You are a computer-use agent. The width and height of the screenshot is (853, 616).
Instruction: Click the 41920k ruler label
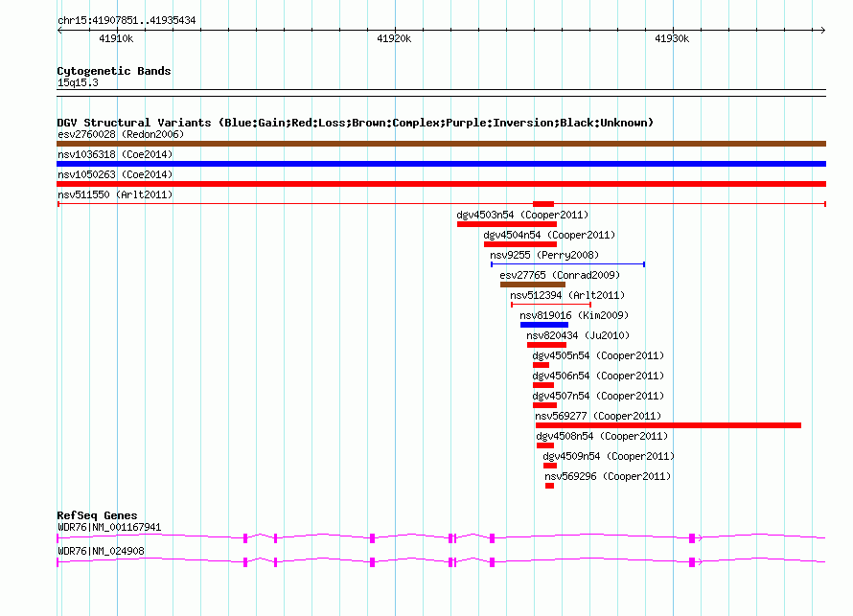coord(394,38)
